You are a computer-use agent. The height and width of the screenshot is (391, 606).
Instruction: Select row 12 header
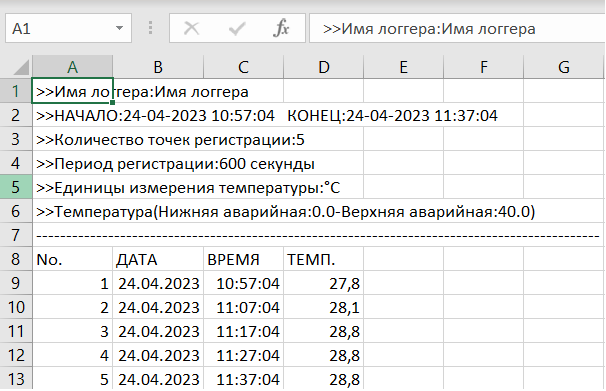tap(16, 355)
